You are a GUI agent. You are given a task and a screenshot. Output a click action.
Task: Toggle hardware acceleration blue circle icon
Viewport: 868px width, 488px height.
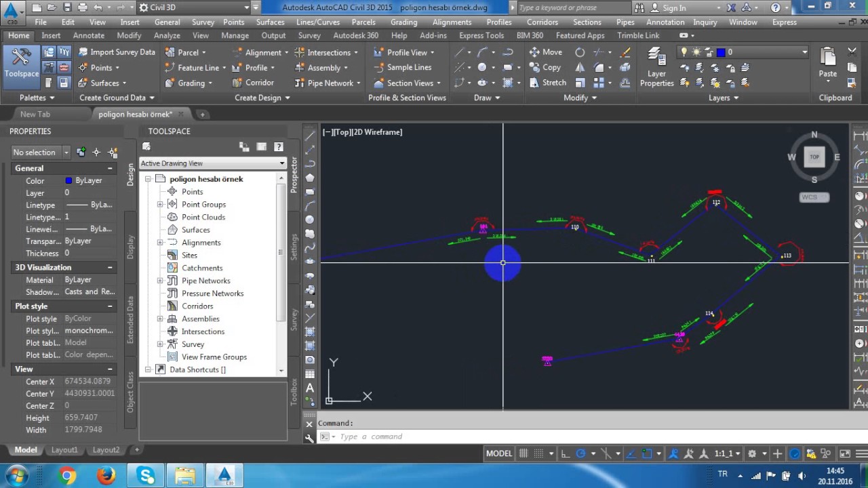795,453
